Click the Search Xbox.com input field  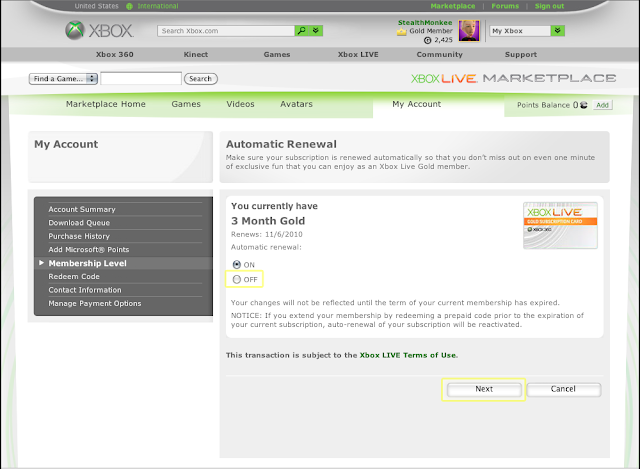tap(226, 31)
